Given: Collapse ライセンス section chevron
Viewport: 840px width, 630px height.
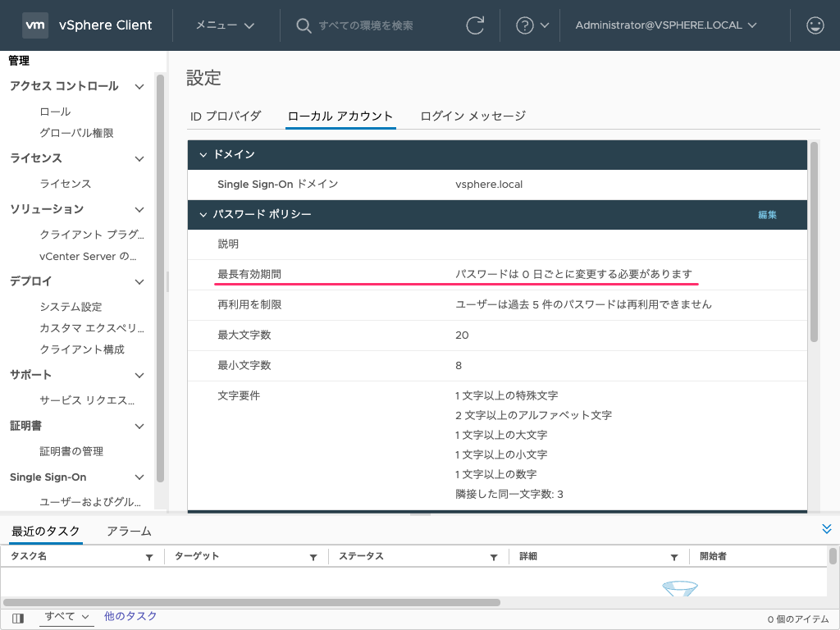Looking at the screenshot, I should [x=139, y=159].
